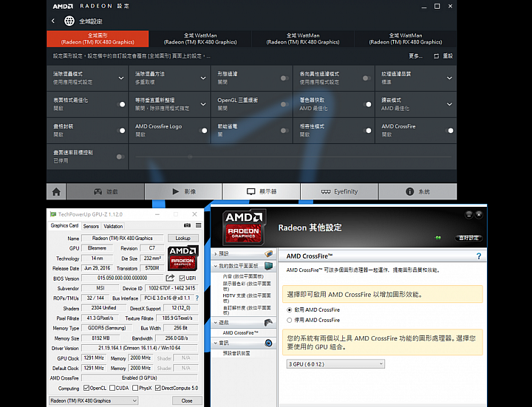This screenshot has width=532, height=407.
Task: Click the info icon on the 系統 button
Action: [x=409, y=191]
